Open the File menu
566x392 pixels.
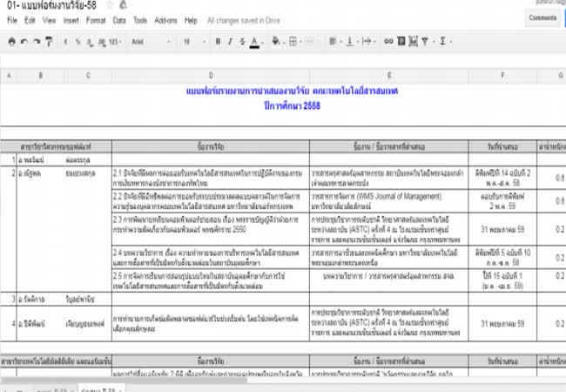point(12,20)
